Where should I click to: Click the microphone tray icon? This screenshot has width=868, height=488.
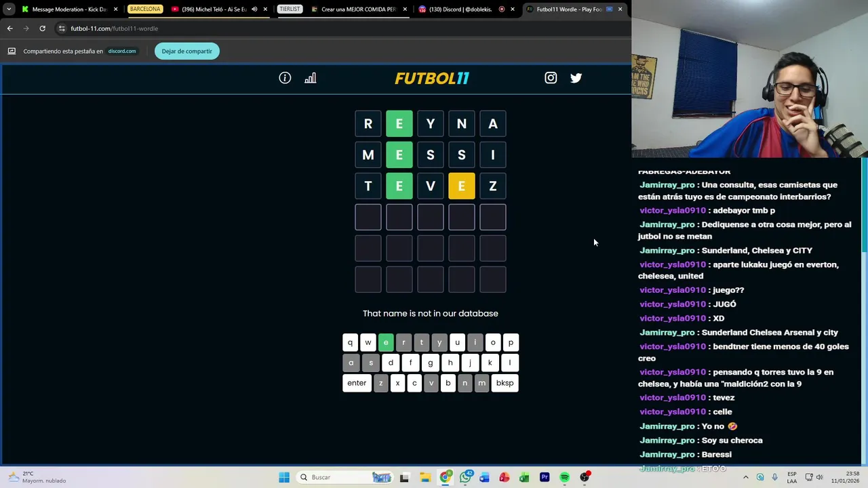click(774, 477)
